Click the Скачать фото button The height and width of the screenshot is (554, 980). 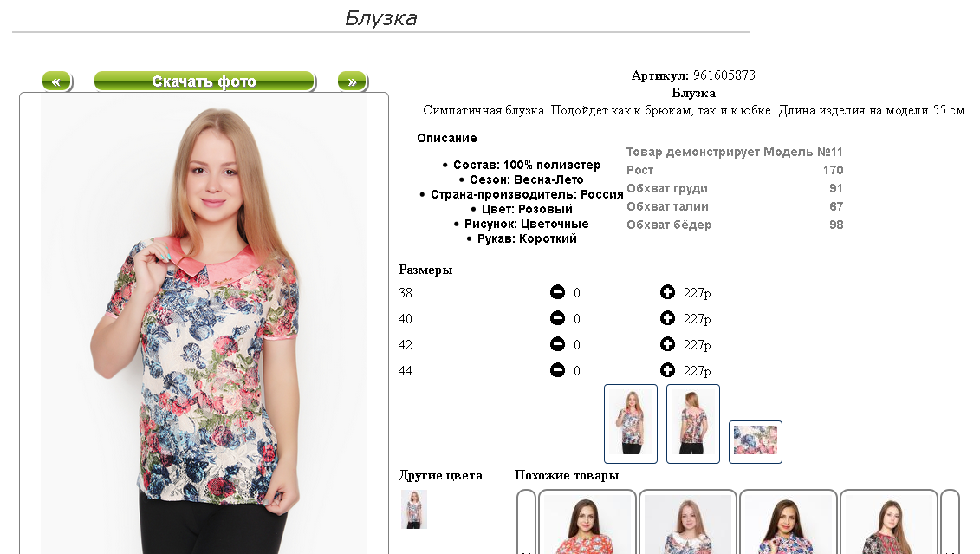(x=204, y=81)
